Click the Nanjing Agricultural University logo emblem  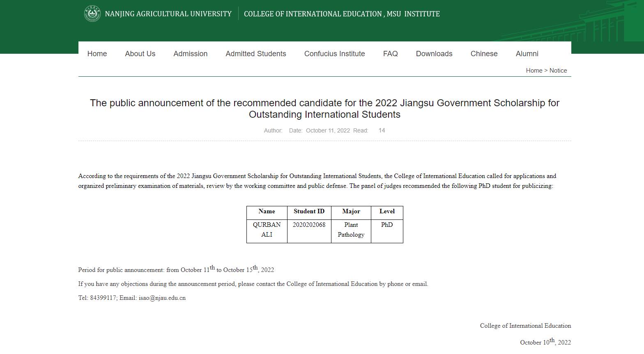[x=92, y=14]
